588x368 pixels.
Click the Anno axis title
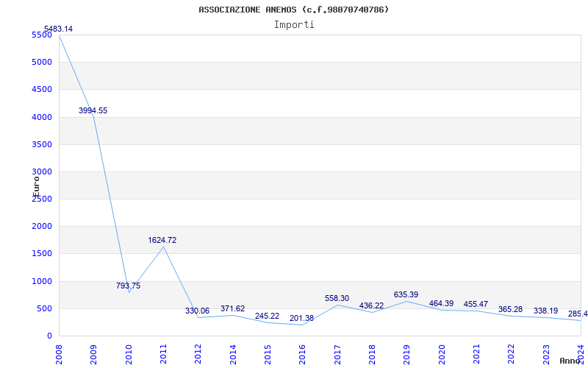569,361
